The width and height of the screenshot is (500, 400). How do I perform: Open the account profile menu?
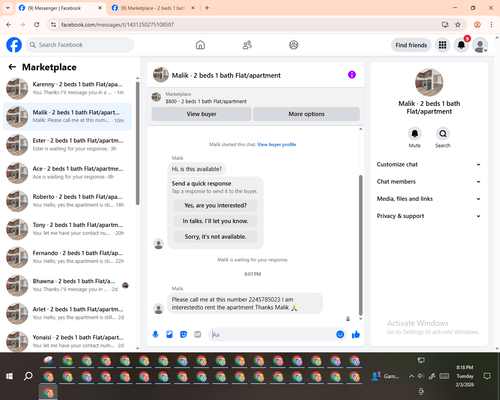click(x=480, y=45)
